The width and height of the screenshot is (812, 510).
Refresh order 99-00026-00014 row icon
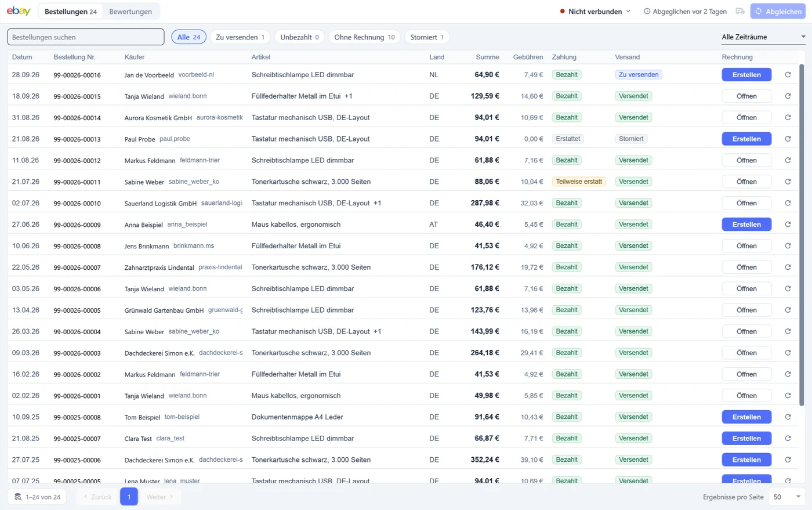coord(788,118)
